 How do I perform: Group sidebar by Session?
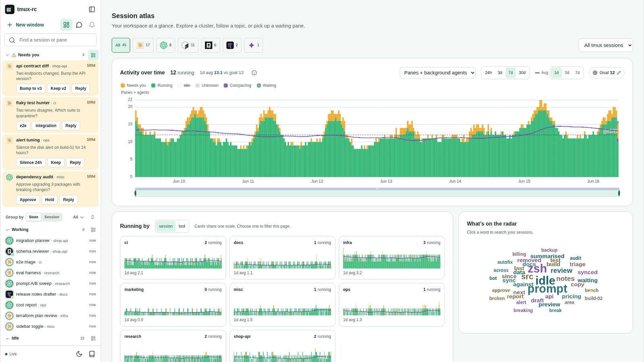52,217
